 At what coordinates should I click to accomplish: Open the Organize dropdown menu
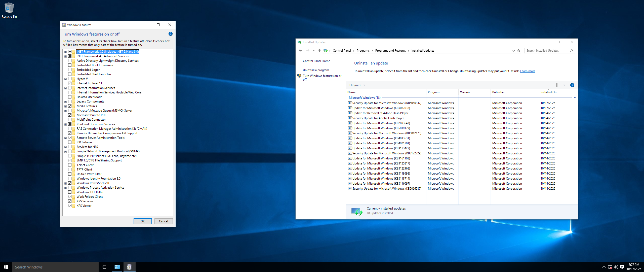coord(357,85)
